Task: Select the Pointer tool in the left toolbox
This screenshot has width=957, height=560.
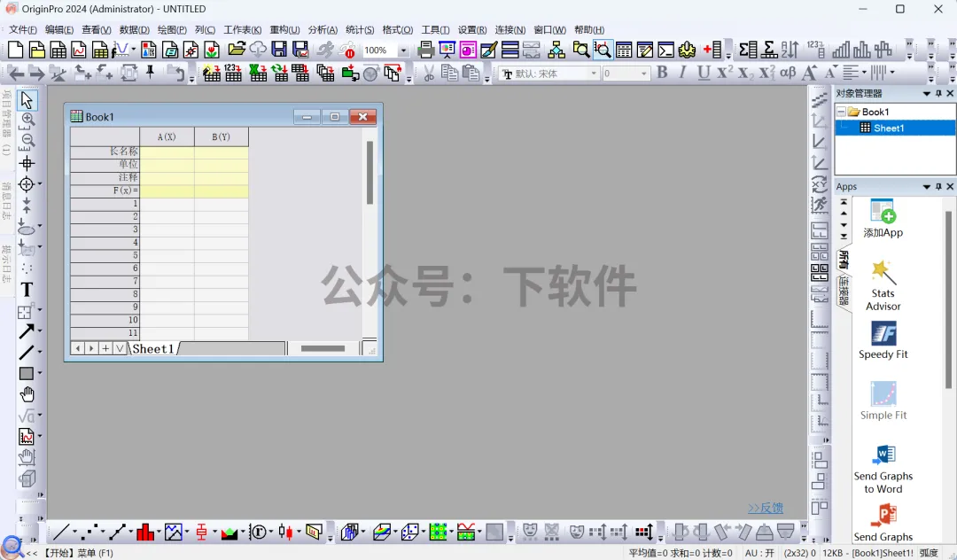Action: (27, 99)
